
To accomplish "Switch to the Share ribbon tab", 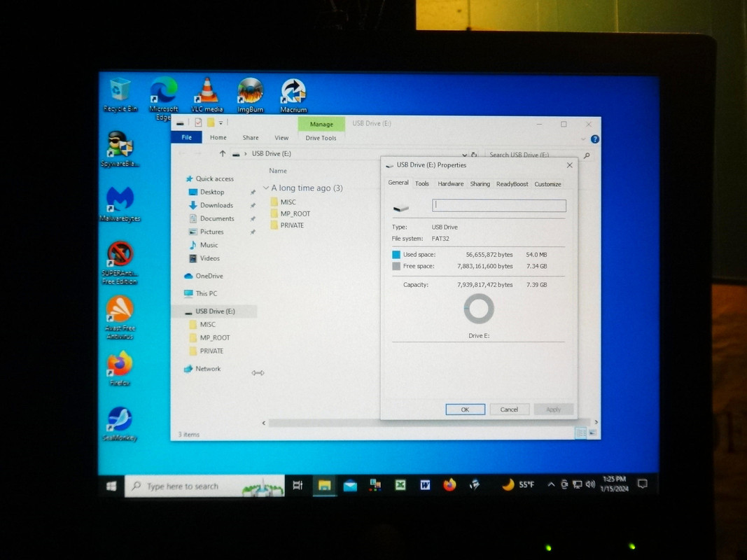I will tap(251, 138).
